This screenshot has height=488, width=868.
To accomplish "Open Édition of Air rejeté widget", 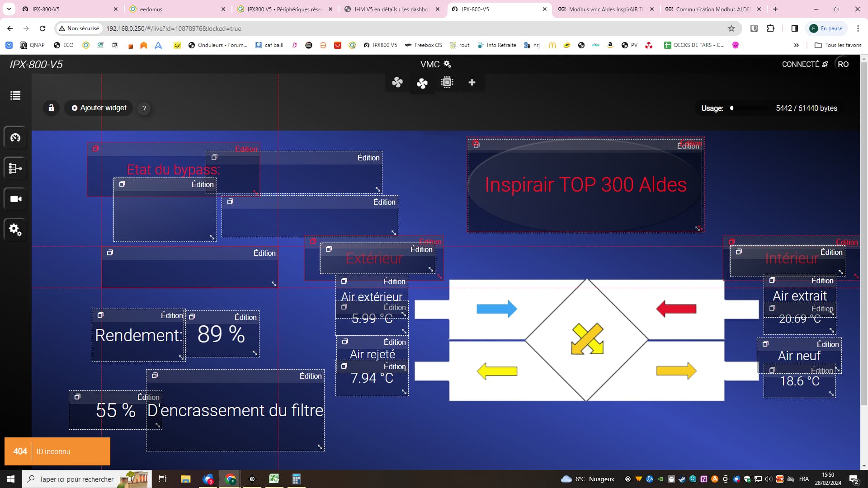I will pyautogui.click(x=394, y=342).
